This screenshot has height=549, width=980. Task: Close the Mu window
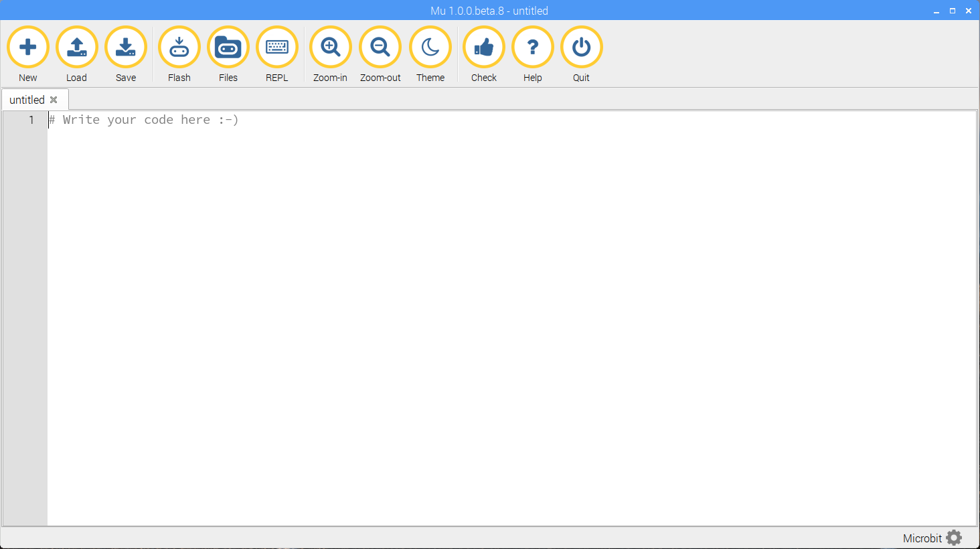(969, 11)
